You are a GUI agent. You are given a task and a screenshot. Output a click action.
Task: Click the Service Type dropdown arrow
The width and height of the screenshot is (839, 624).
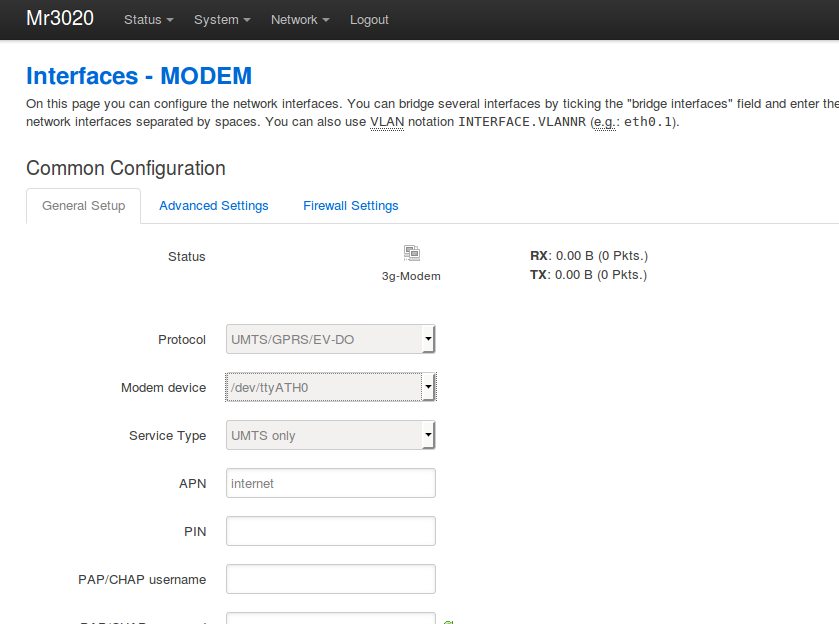click(429, 435)
